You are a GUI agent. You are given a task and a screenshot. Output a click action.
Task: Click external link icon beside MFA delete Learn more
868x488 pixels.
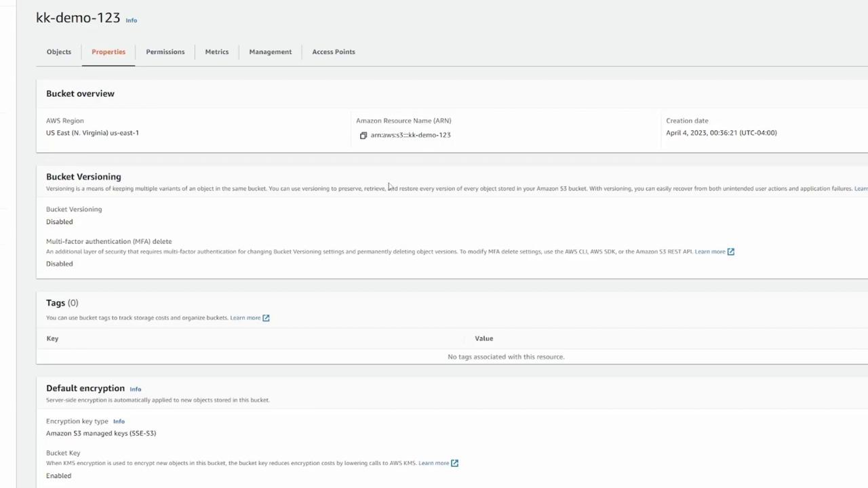(x=731, y=251)
